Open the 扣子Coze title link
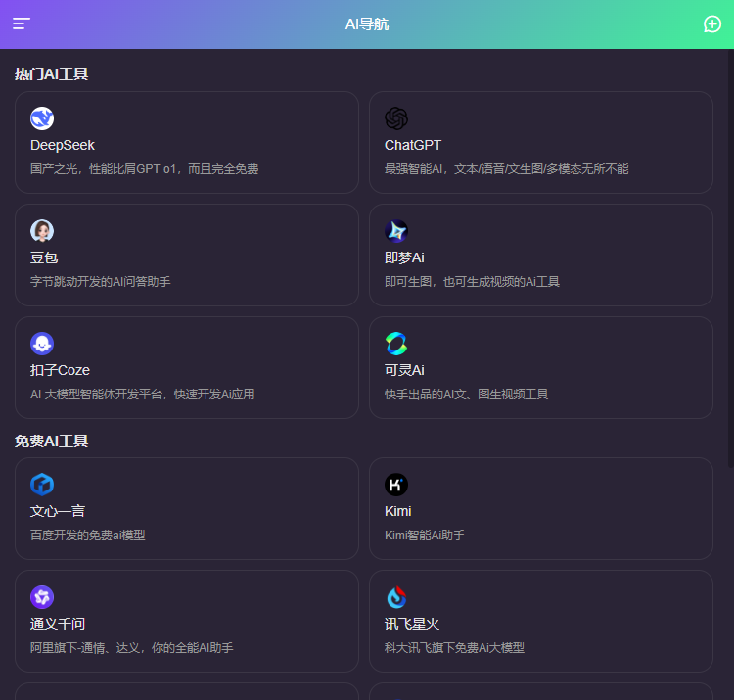 pyautogui.click(x=60, y=370)
